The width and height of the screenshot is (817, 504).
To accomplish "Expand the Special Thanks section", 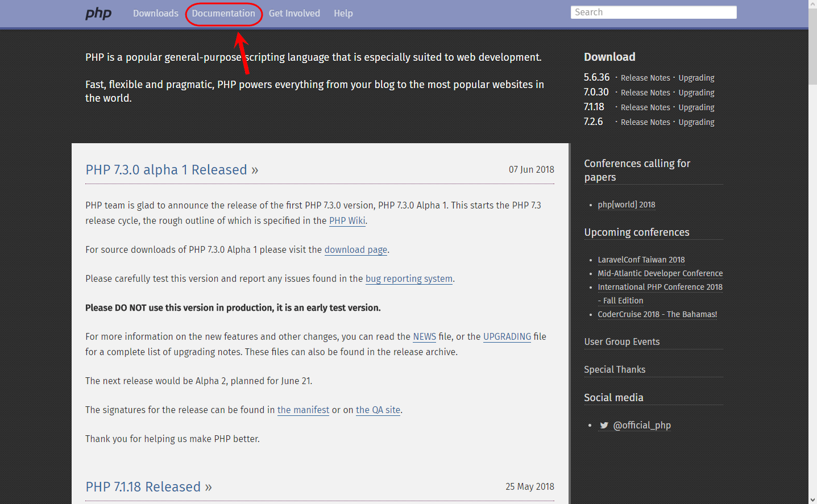I will 615,369.
